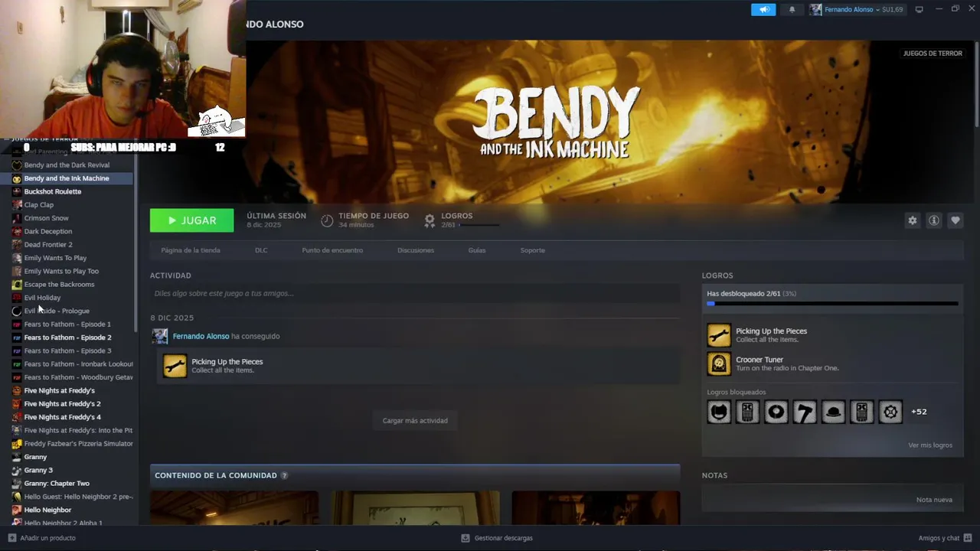The width and height of the screenshot is (980, 551).
Task: Click the Buckshot Roulette game icon
Action: pos(17,191)
